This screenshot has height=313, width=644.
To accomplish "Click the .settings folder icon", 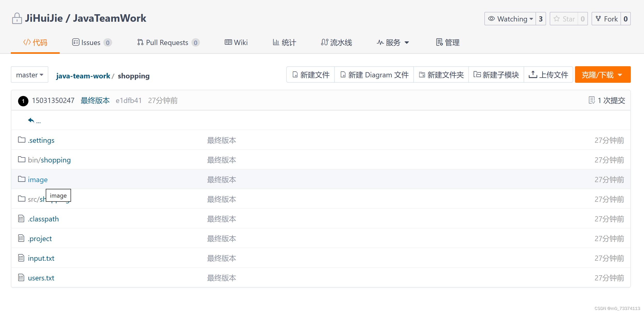I will [22, 140].
